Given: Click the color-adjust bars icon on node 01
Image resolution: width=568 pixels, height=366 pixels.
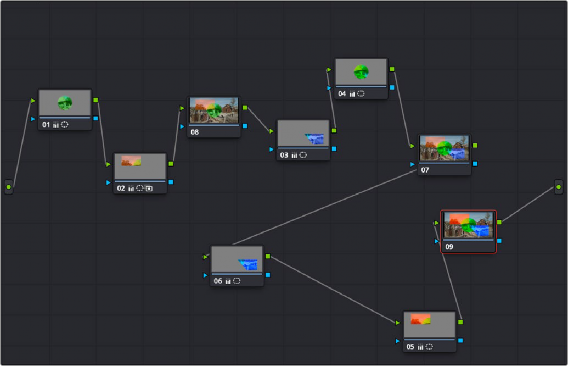Looking at the screenshot, I should pos(55,125).
